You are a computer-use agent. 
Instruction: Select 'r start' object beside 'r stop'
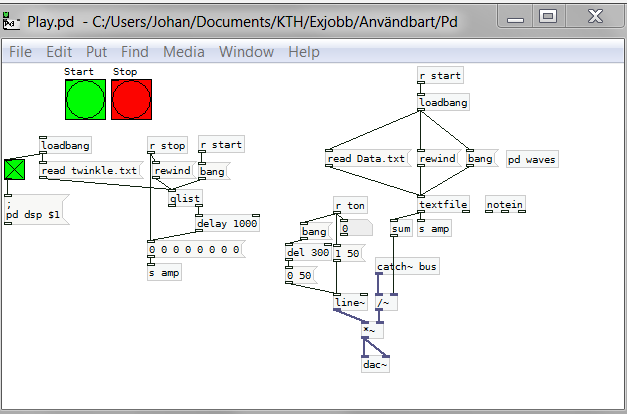pos(222,144)
